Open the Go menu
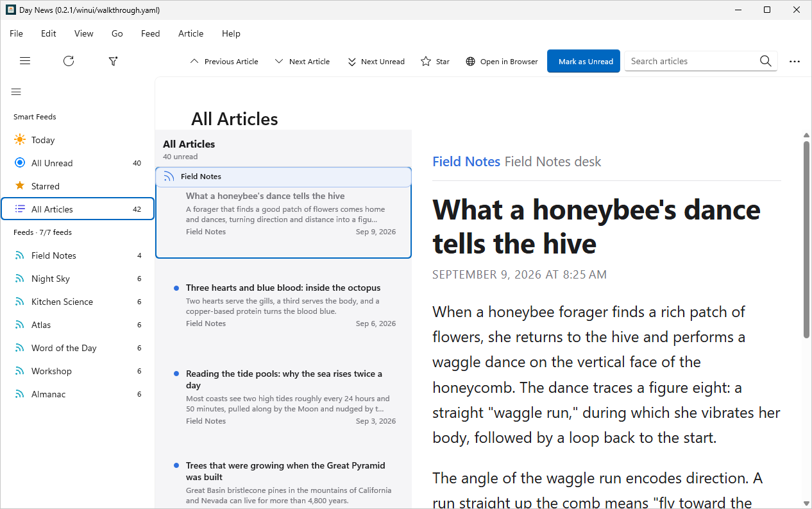The width and height of the screenshot is (812, 509). (117, 33)
